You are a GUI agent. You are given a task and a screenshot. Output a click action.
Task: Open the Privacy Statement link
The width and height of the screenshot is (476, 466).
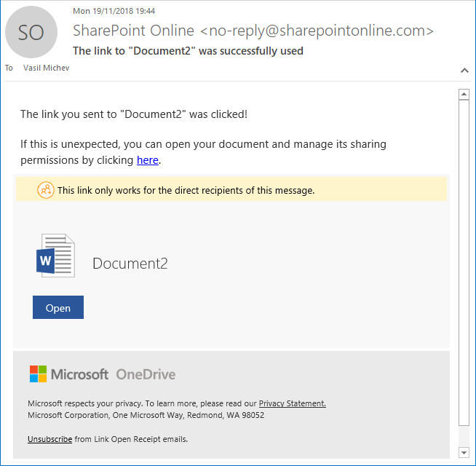[293, 403]
